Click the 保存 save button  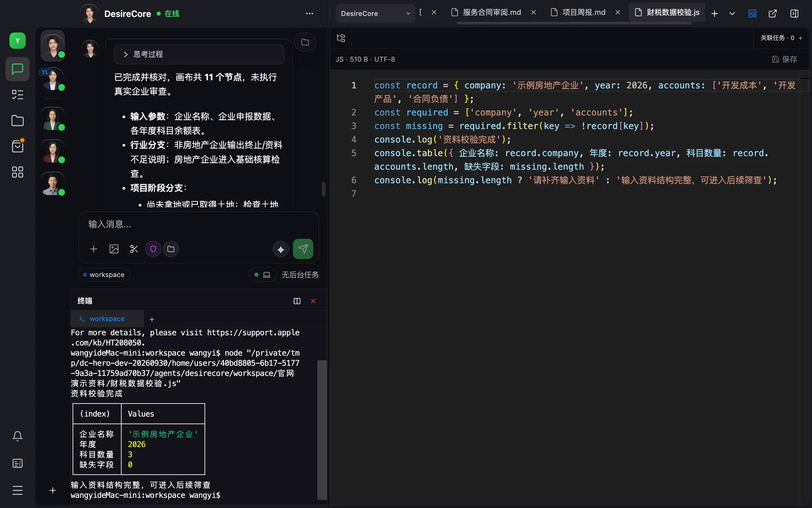click(785, 59)
